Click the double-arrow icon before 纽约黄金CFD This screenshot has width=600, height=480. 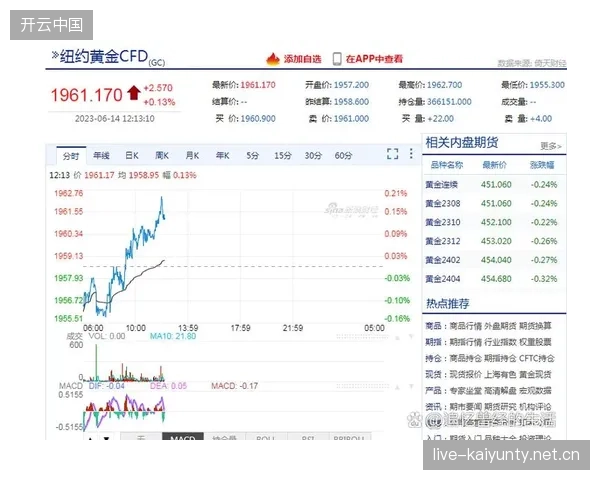tap(55, 56)
